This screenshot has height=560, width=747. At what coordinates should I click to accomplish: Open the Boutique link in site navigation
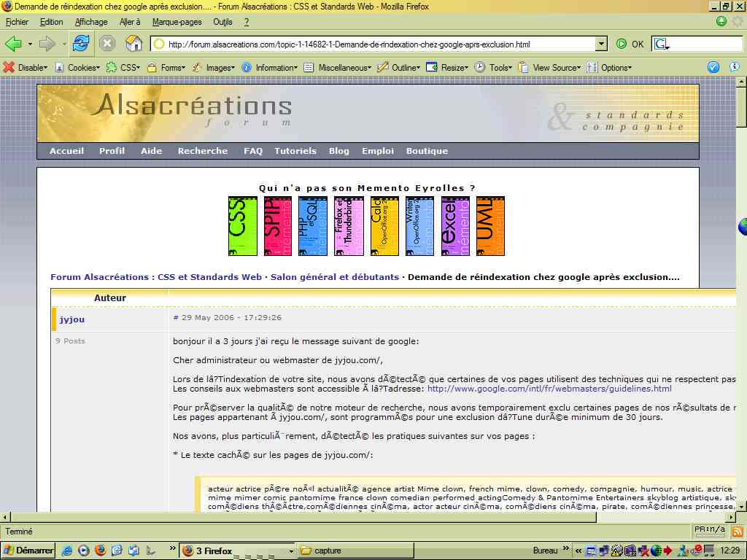pos(427,151)
